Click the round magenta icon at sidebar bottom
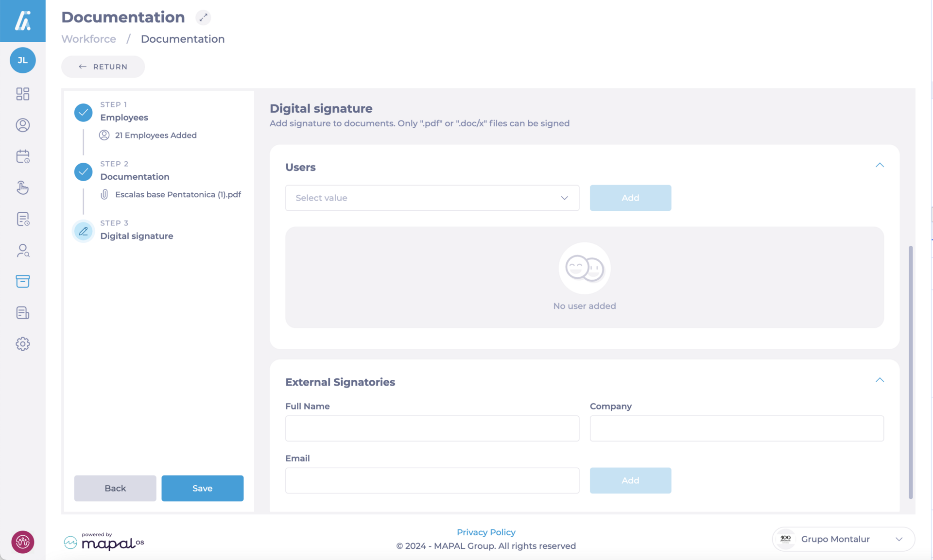 [x=23, y=542]
